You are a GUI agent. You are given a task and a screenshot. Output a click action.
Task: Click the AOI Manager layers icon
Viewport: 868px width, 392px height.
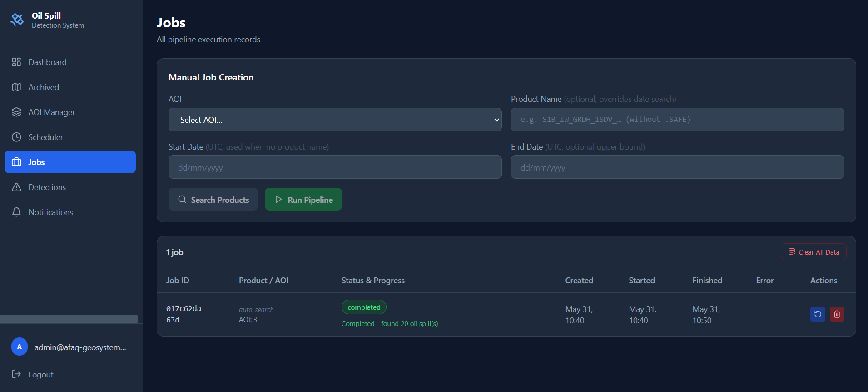coord(16,112)
